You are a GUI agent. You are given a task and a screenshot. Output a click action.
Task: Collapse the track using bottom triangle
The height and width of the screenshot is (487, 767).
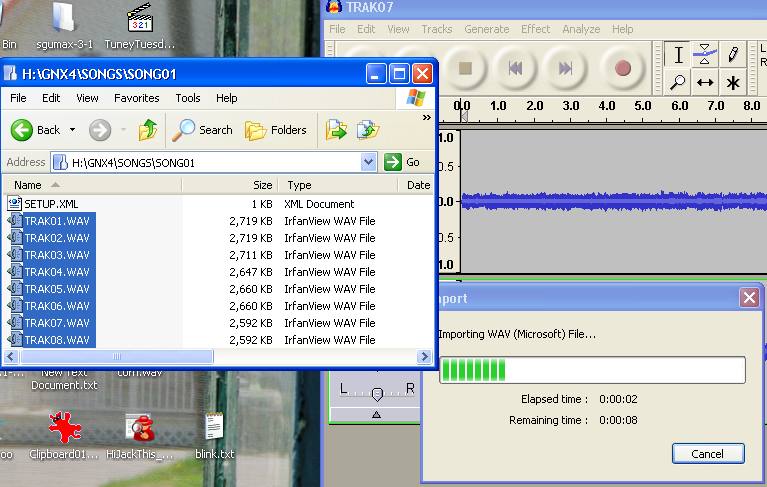(376, 414)
